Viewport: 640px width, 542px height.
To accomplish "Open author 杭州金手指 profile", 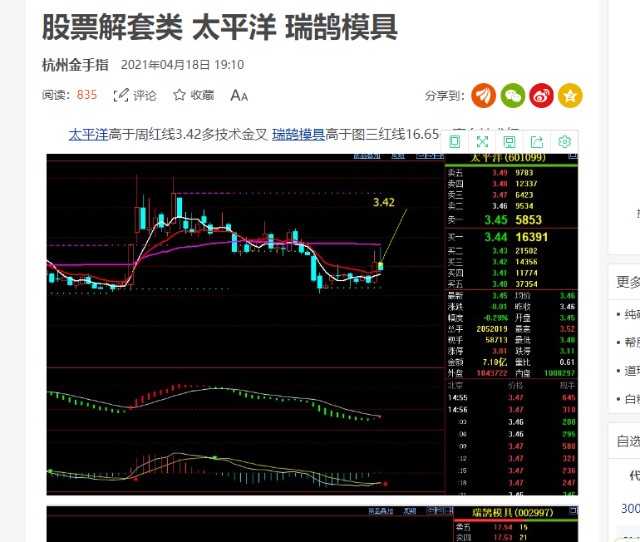I will tap(75, 65).
